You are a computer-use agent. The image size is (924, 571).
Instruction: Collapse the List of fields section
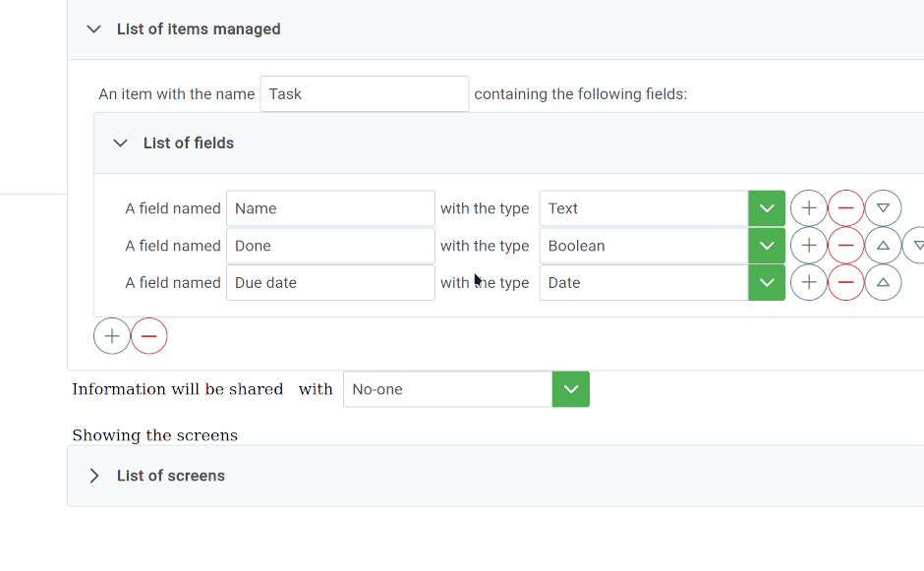(120, 143)
